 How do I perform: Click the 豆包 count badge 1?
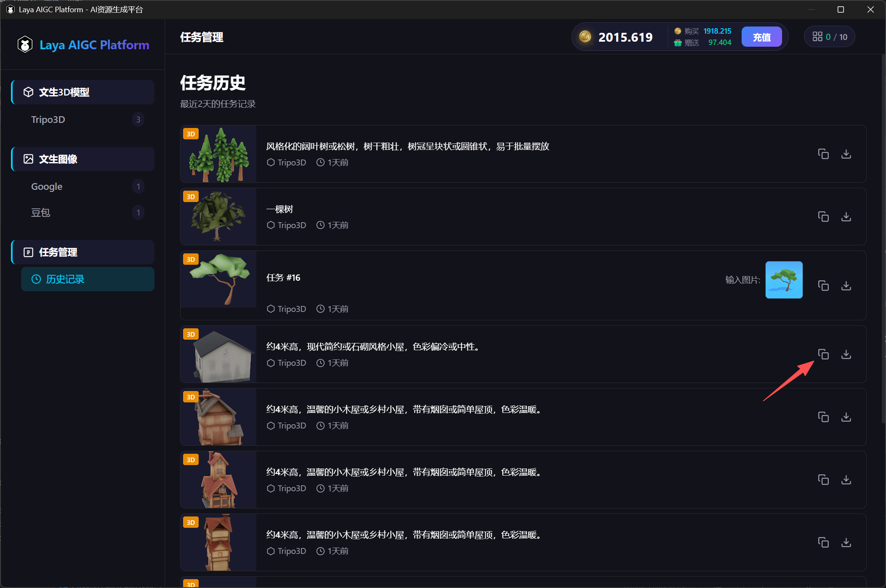(138, 213)
